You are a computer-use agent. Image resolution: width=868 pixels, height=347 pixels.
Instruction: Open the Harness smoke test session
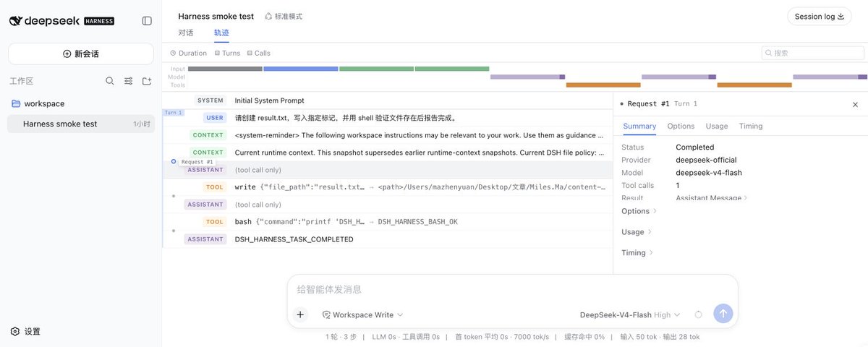click(81, 124)
